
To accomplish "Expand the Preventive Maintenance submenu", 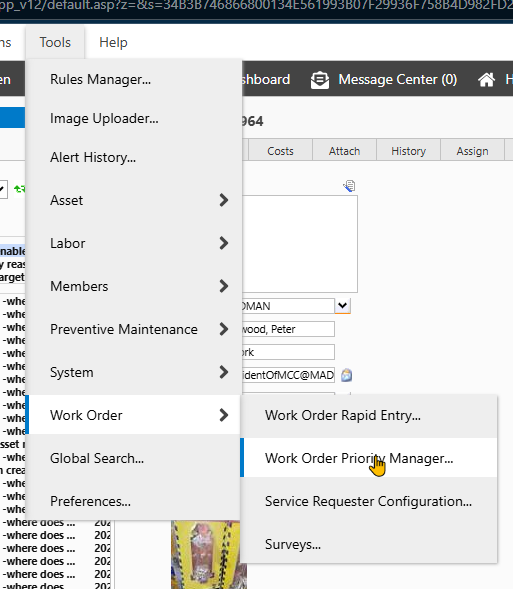I will click(x=134, y=329).
